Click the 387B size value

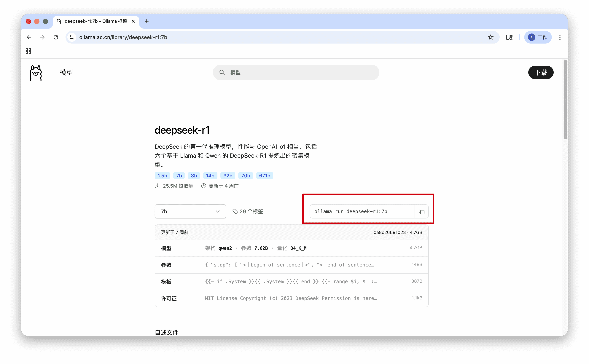(x=417, y=281)
